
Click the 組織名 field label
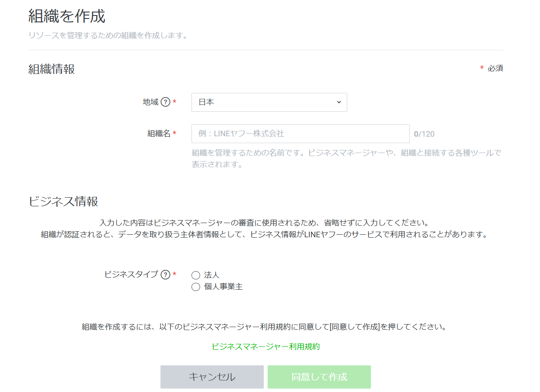click(159, 134)
